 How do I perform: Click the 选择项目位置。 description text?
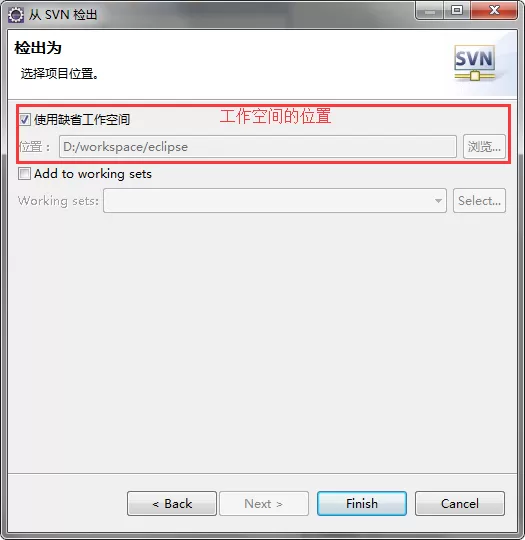click(x=60, y=74)
